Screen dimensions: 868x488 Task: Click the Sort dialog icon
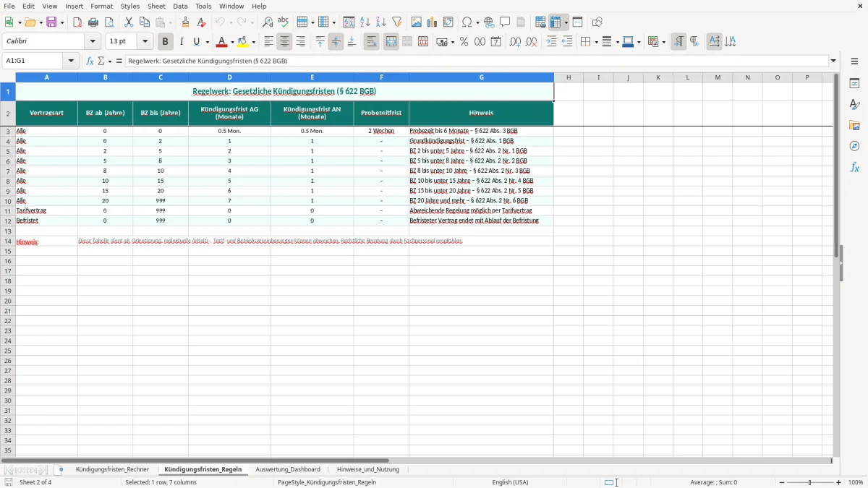click(349, 22)
